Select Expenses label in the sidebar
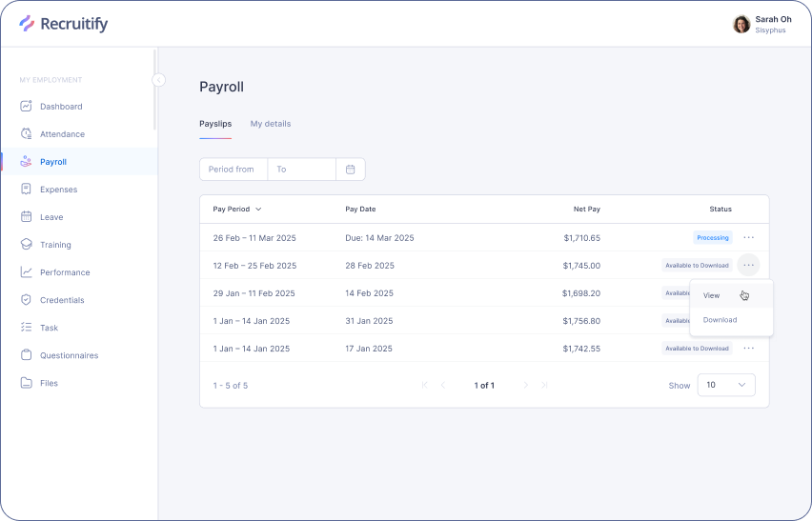Image resolution: width=812 pixels, height=521 pixels. pos(58,190)
